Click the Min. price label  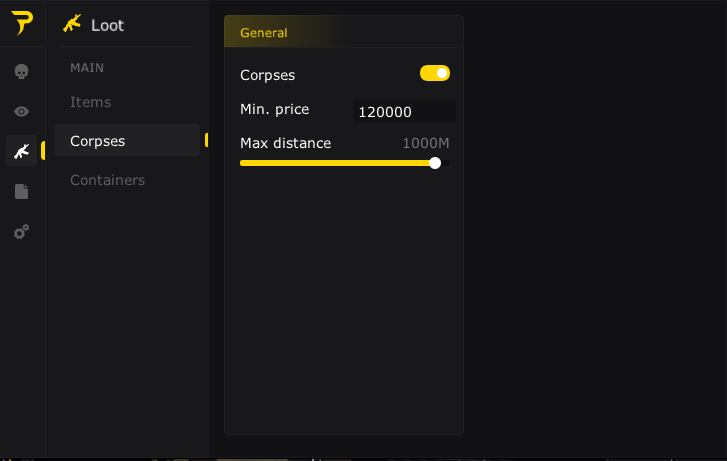point(275,108)
